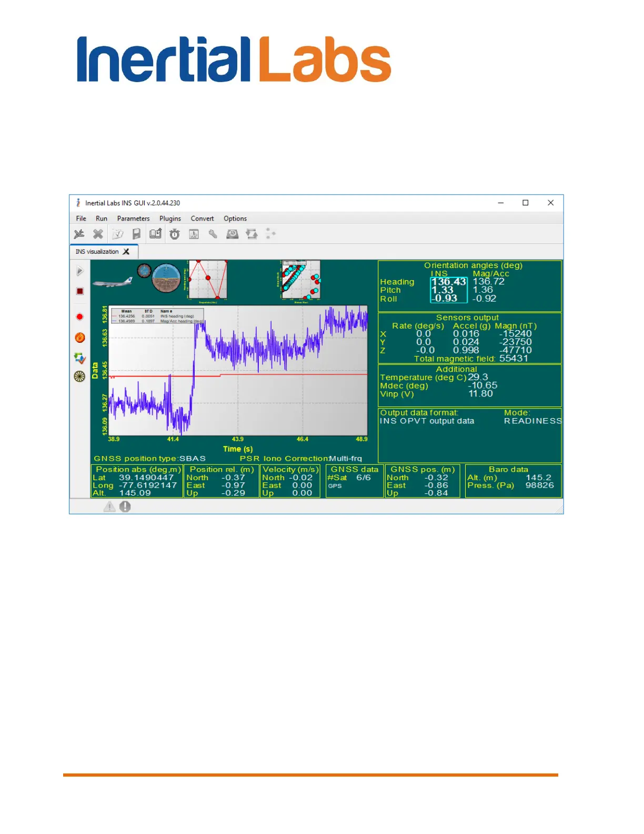Click the INS heading value 136.43
The image size is (644, 834).
[449, 282]
